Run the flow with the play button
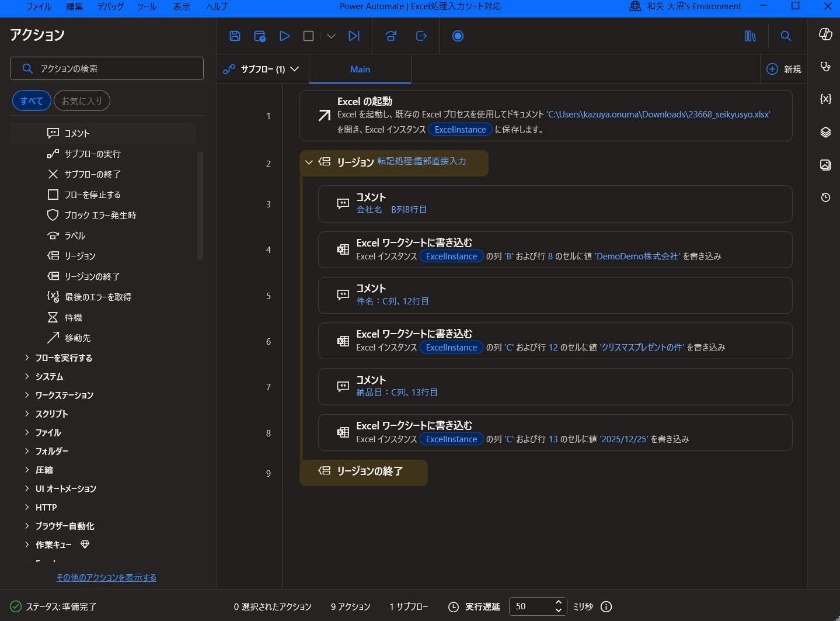 pos(284,36)
